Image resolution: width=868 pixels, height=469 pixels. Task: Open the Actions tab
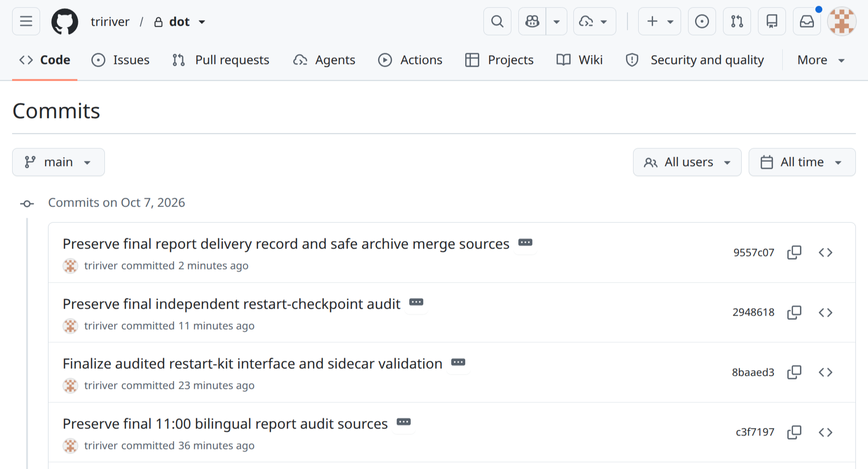tap(410, 60)
